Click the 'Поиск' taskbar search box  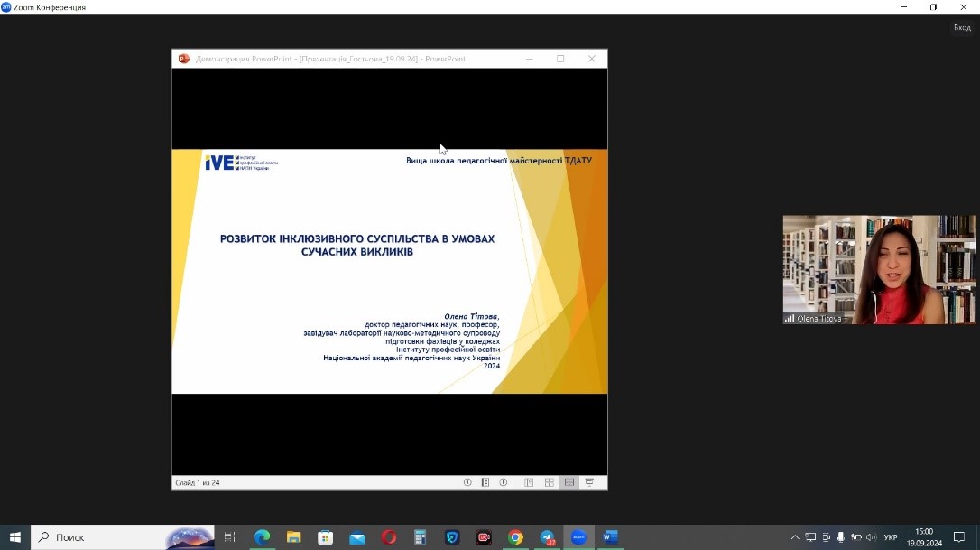[x=123, y=536]
